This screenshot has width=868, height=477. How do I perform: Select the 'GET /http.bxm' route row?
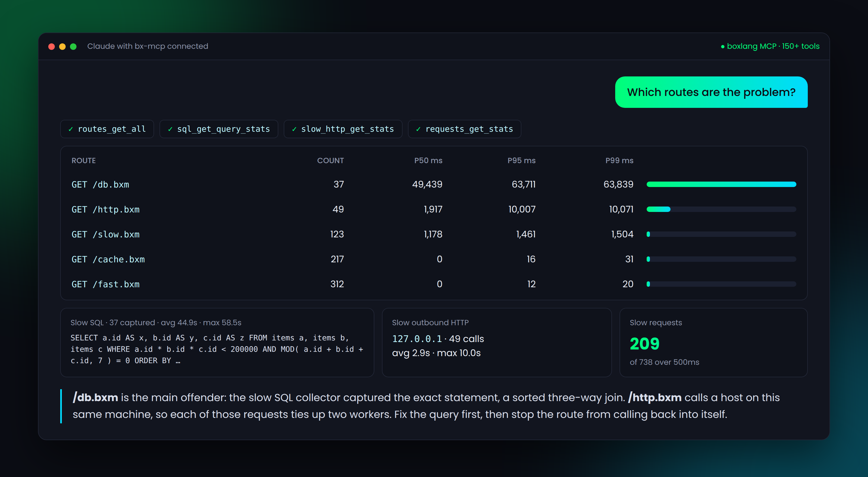point(434,210)
